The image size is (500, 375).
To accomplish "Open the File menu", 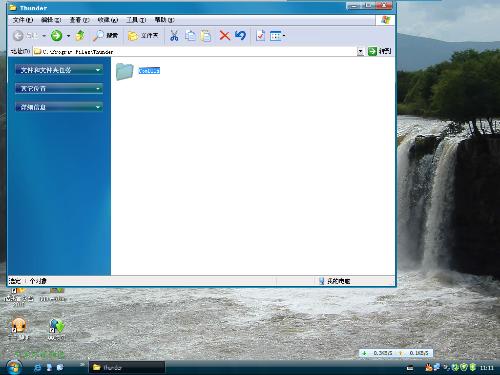I will (23, 20).
